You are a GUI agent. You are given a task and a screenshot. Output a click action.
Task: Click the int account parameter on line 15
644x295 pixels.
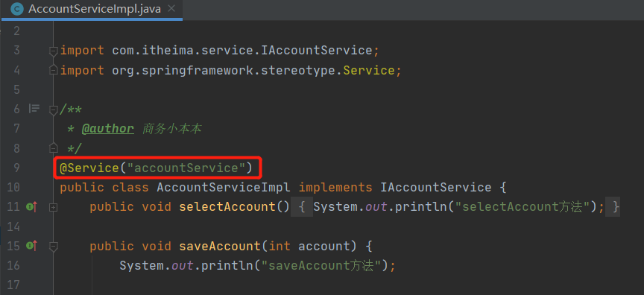click(x=309, y=246)
